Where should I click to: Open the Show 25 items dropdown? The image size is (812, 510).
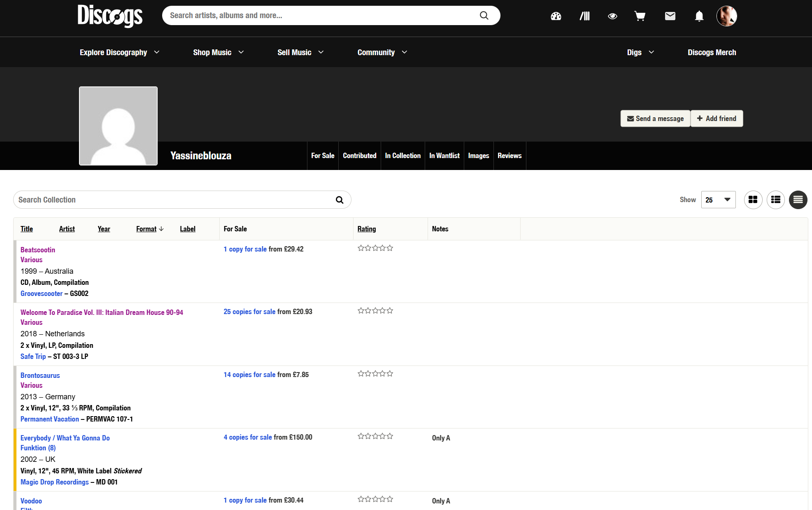click(x=718, y=200)
